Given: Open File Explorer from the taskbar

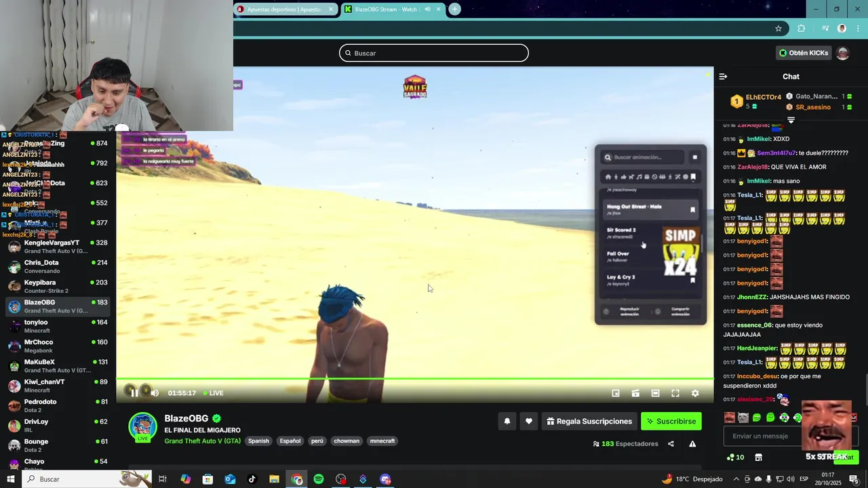Looking at the screenshot, I should click(x=275, y=479).
